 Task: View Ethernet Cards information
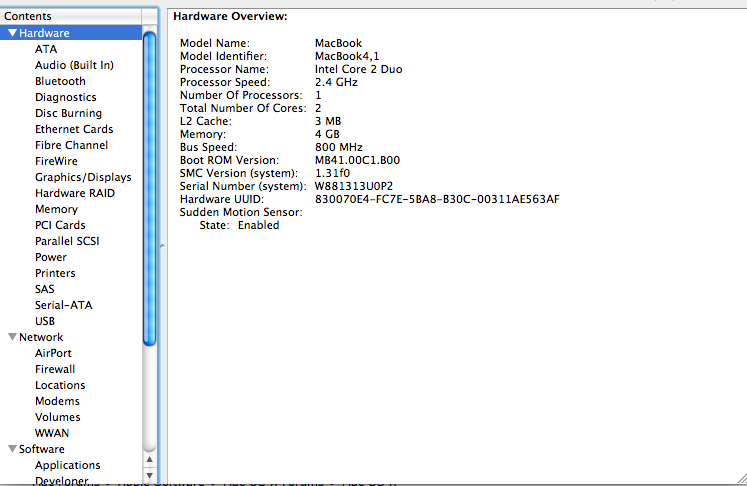tap(74, 129)
